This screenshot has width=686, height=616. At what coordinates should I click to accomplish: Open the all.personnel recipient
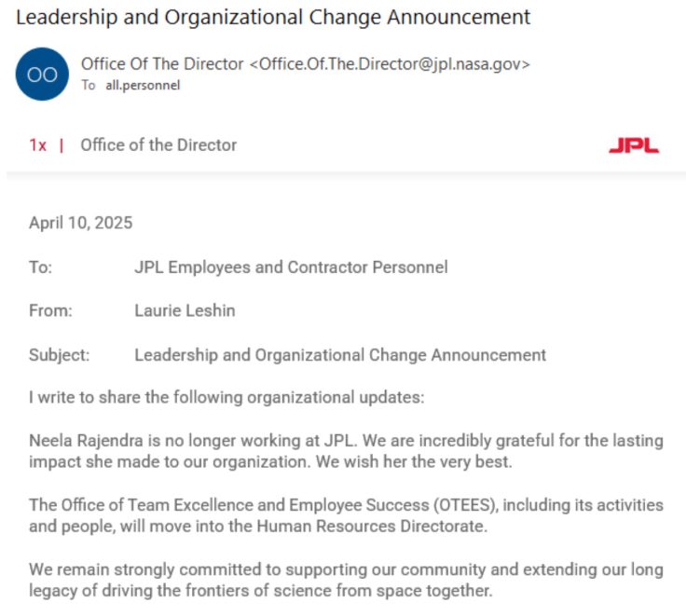point(143,86)
